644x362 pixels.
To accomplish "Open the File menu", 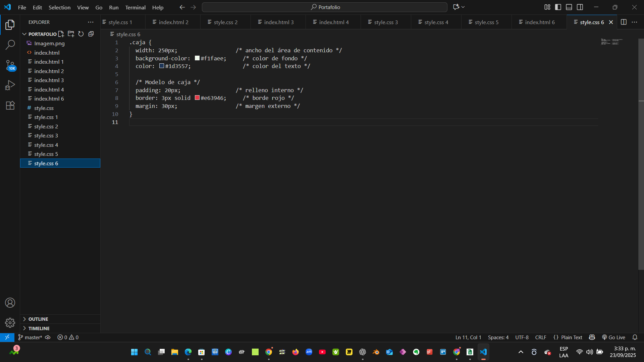I will click(x=22, y=7).
